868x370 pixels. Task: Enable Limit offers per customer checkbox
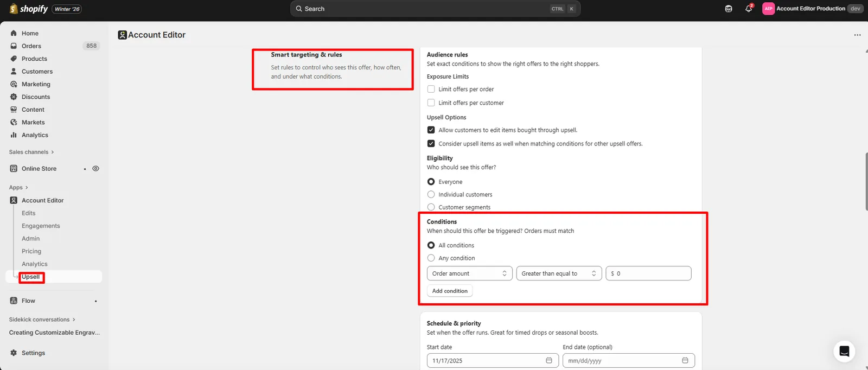click(x=431, y=103)
